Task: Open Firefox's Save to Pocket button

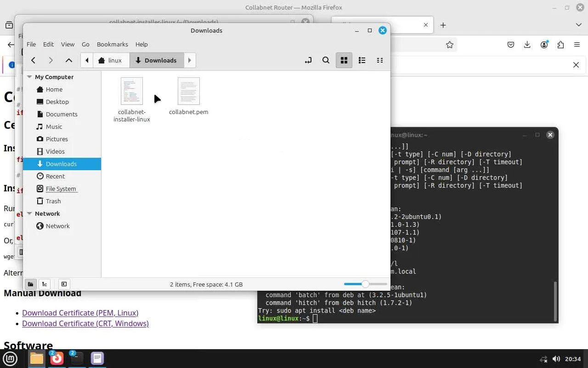Action: (511, 45)
